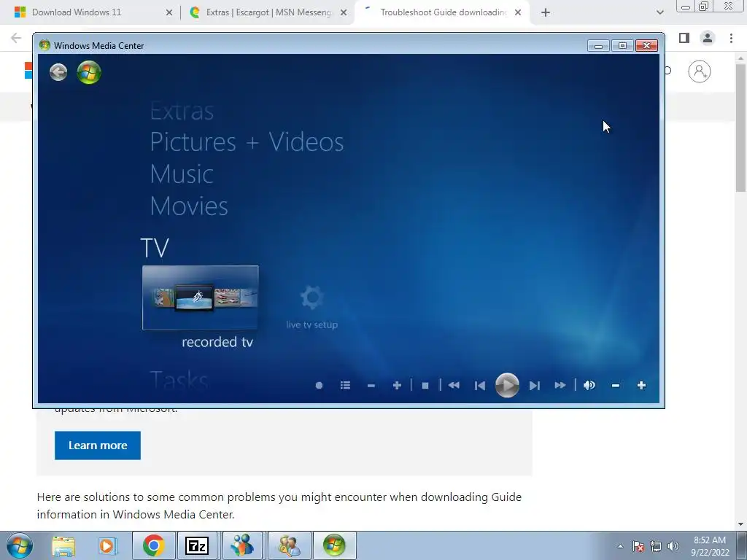Screen dimensions: 747x560
Task: Open live tv setup gear tile
Action: point(312,307)
